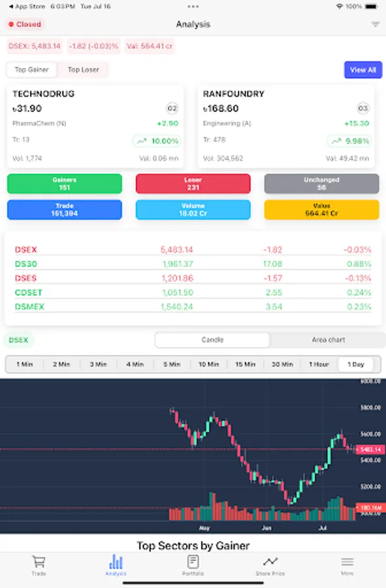Image resolution: width=386 pixels, height=588 pixels.
Task: Select the 1 Hour chart interval
Action: (318, 365)
